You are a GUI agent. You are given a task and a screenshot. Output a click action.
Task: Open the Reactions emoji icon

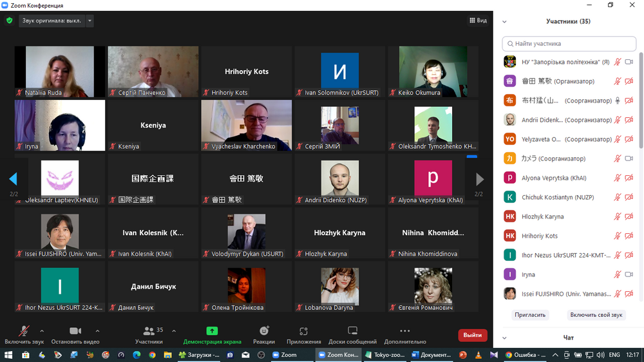tap(264, 331)
